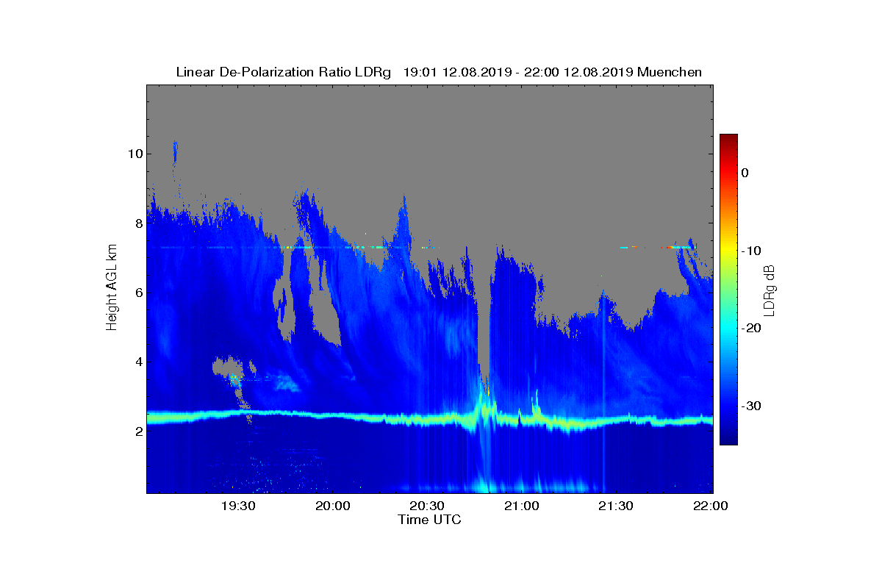
Task: Click the dark blue bottom of colorbar
Action: point(728,438)
